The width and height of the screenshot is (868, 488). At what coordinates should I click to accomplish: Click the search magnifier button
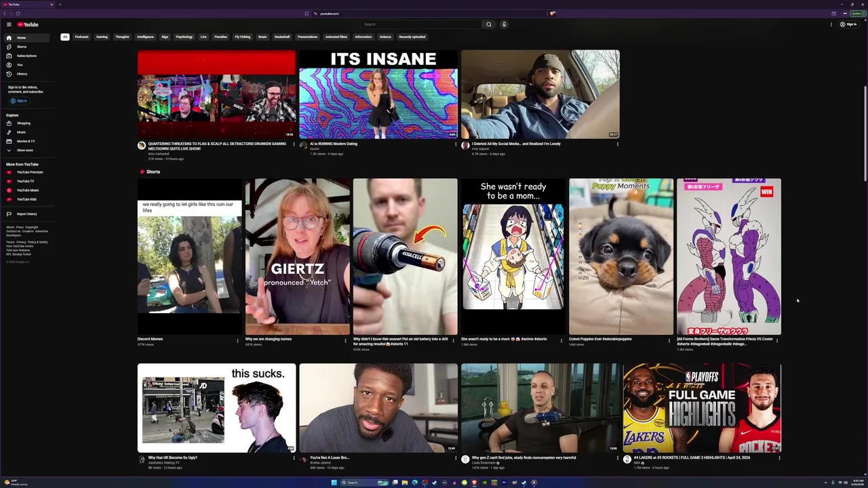[x=488, y=24]
